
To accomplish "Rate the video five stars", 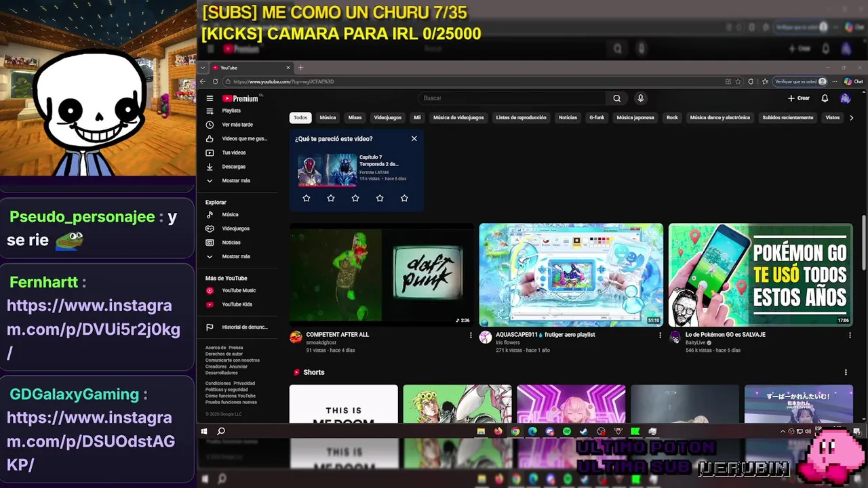I will click(x=404, y=198).
